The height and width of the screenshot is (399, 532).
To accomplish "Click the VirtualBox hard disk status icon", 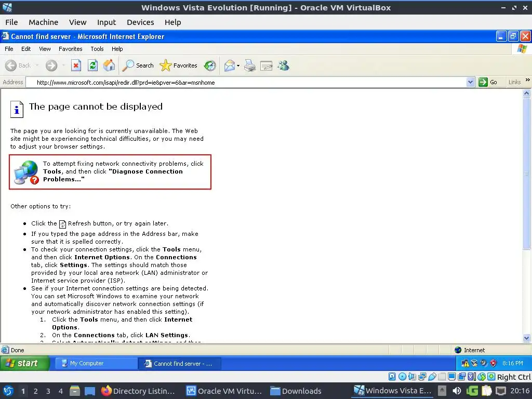I will click(392, 377).
